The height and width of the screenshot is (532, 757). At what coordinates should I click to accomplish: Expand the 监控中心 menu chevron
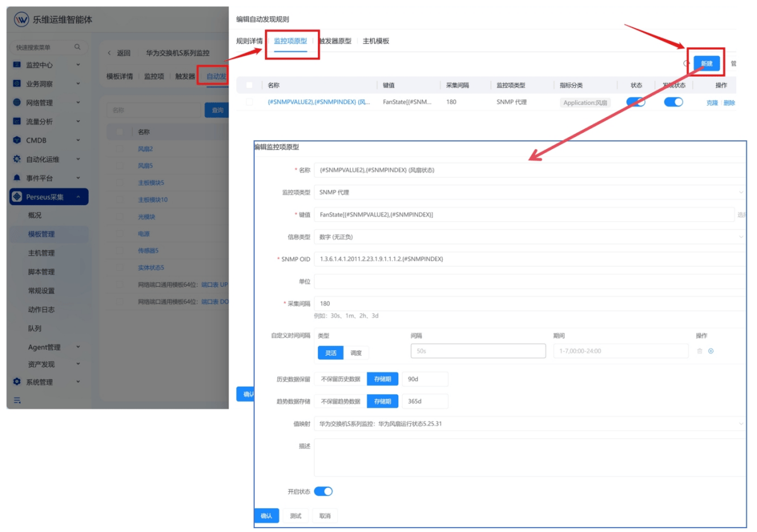tap(78, 65)
